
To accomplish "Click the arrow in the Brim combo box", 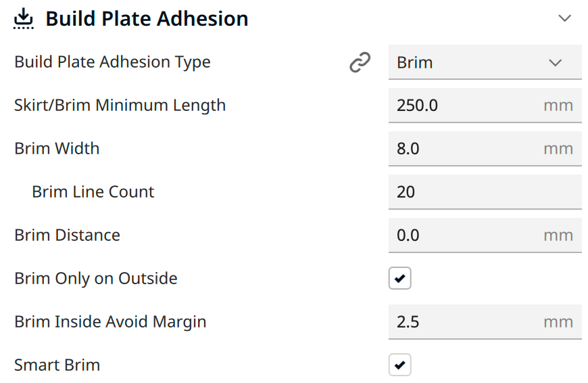I will tap(556, 62).
